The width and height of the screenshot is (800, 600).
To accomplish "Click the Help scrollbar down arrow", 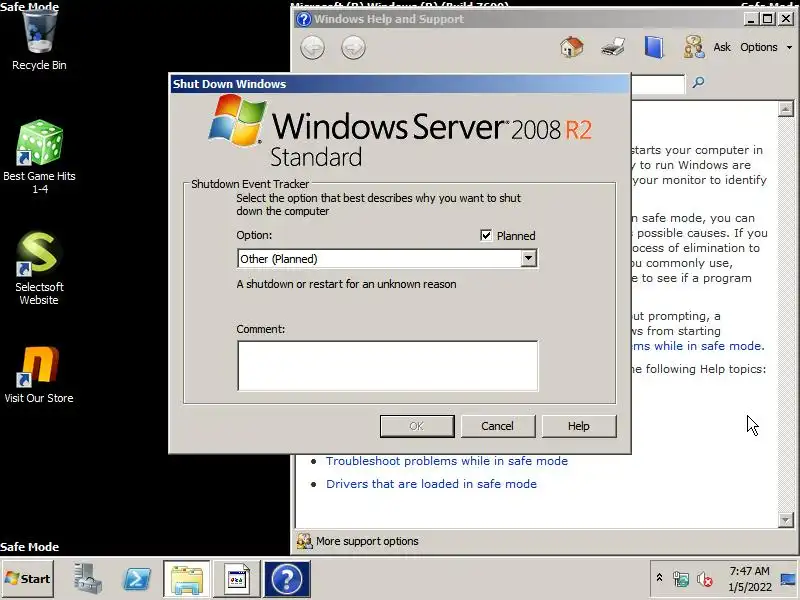I will (786, 520).
